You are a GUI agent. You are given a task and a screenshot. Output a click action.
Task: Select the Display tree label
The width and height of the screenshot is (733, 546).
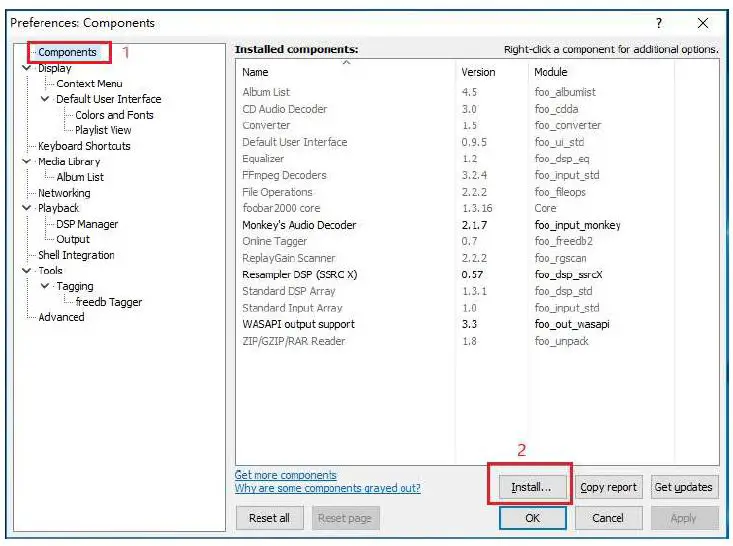point(55,68)
